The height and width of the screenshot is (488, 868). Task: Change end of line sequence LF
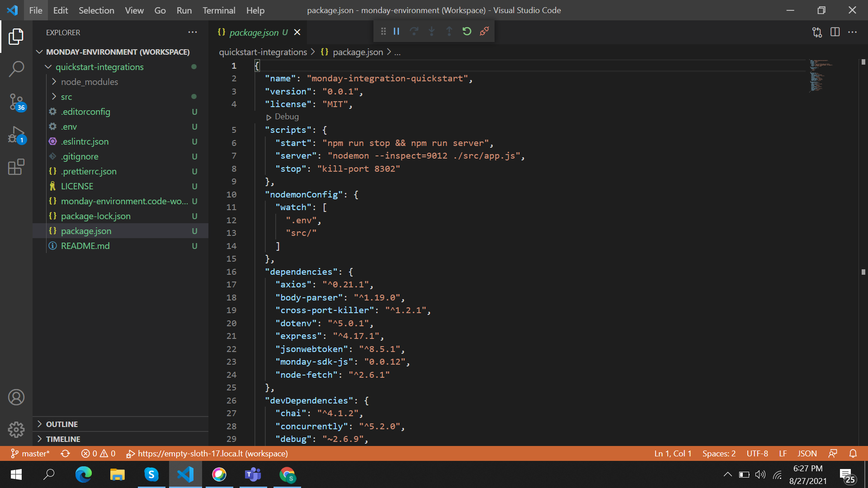tap(783, 454)
